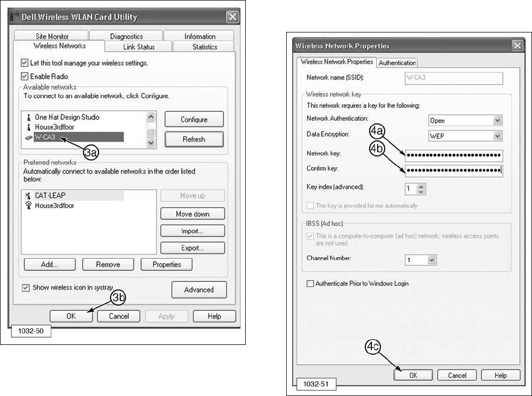Screen dimensions: 532x396
Task: Select One Hat Design Studio in available networks
Action: pyautogui.click(x=67, y=118)
